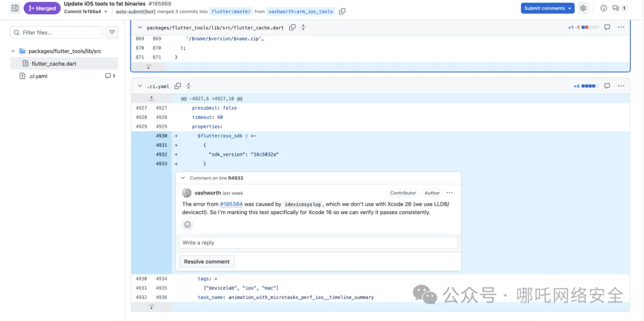
Task: Open more options for .ci.yaml
Action: (x=621, y=87)
